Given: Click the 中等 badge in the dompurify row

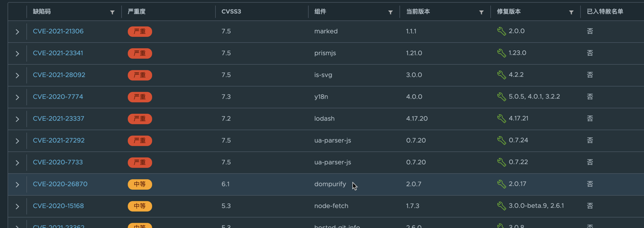Looking at the screenshot, I should click(x=140, y=184).
